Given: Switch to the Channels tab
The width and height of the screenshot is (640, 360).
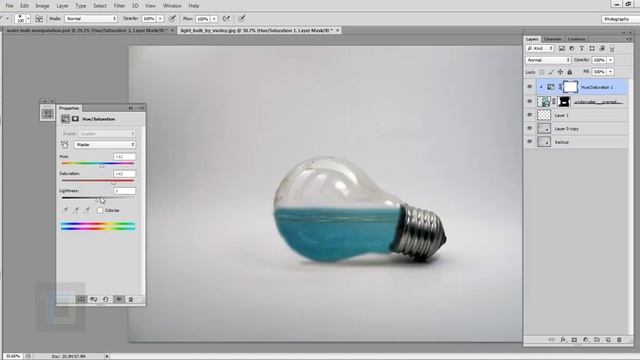Looking at the screenshot, I should 553,39.
